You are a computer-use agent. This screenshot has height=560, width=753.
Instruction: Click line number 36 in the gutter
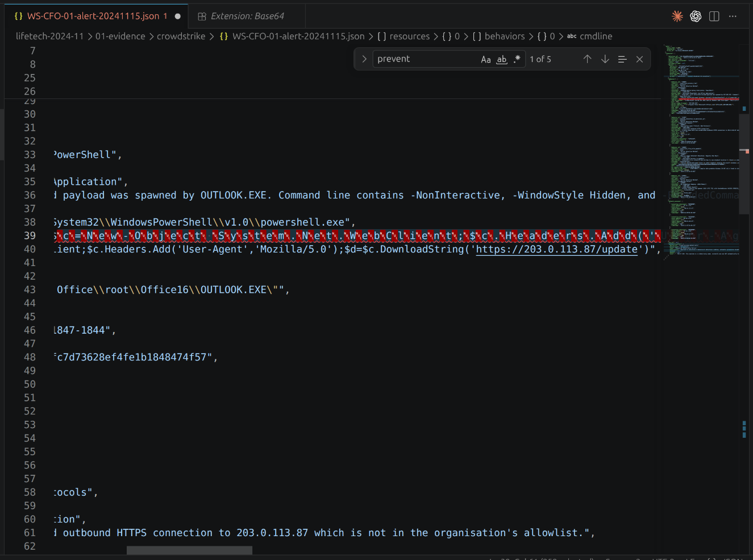(30, 196)
